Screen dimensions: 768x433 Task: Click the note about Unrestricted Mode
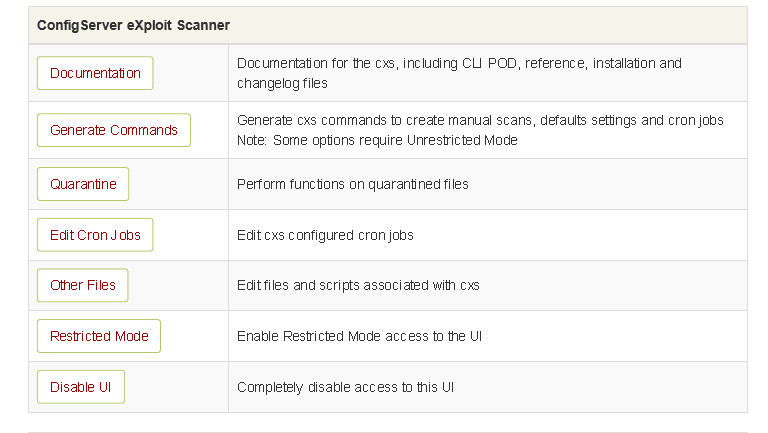click(377, 140)
